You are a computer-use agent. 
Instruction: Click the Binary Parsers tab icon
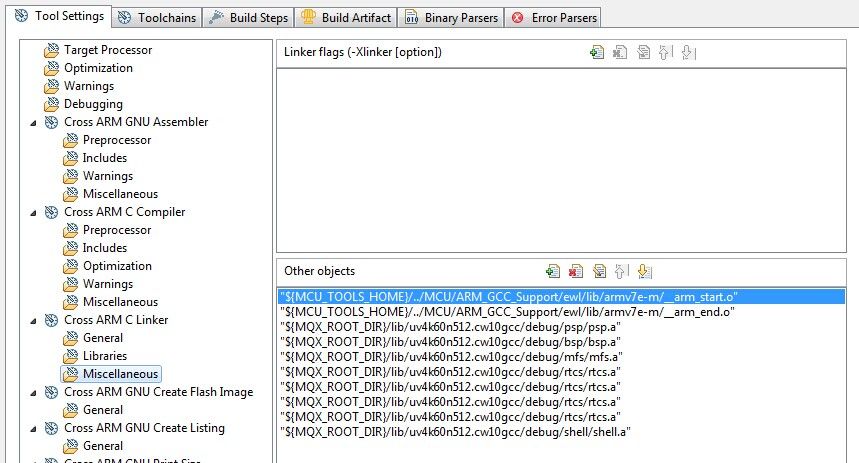click(411, 18)
